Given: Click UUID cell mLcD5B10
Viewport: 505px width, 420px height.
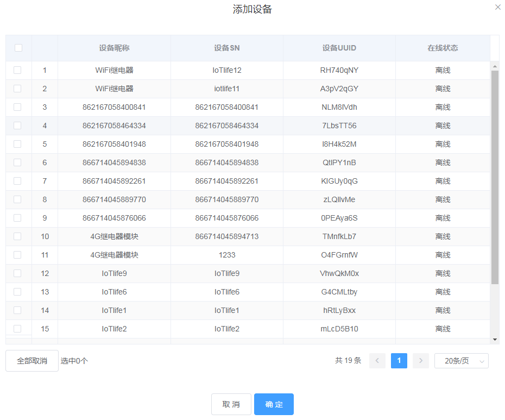Looking at the screenshot, I should tap(339, 329).
